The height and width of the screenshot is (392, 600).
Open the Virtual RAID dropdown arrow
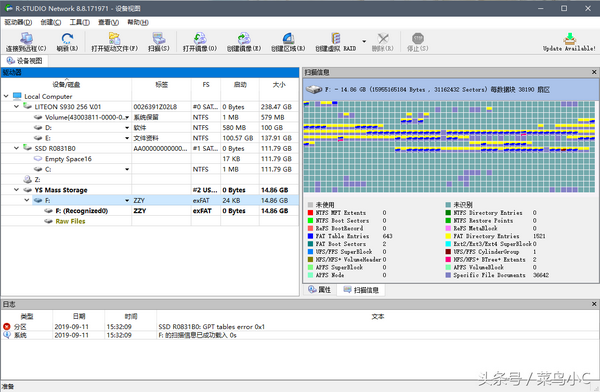[364, 41]
